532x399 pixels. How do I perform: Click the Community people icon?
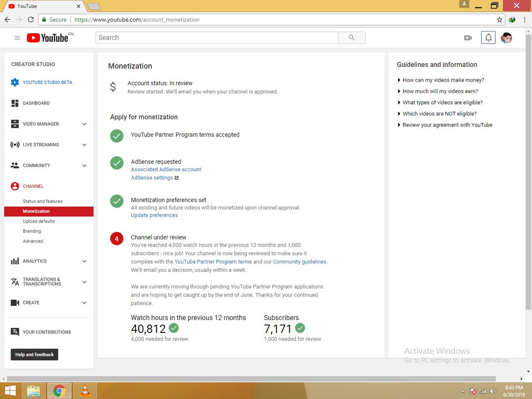click(x=15, y=165)
